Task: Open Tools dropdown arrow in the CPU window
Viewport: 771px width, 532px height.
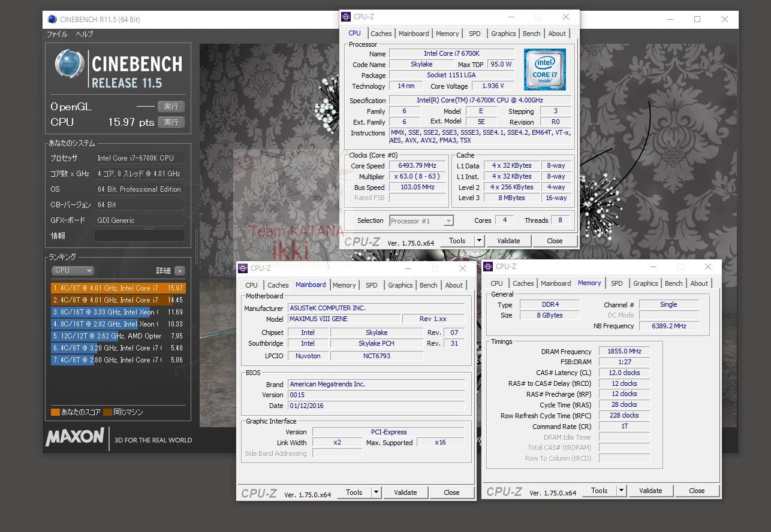Action: click(479, 241)
